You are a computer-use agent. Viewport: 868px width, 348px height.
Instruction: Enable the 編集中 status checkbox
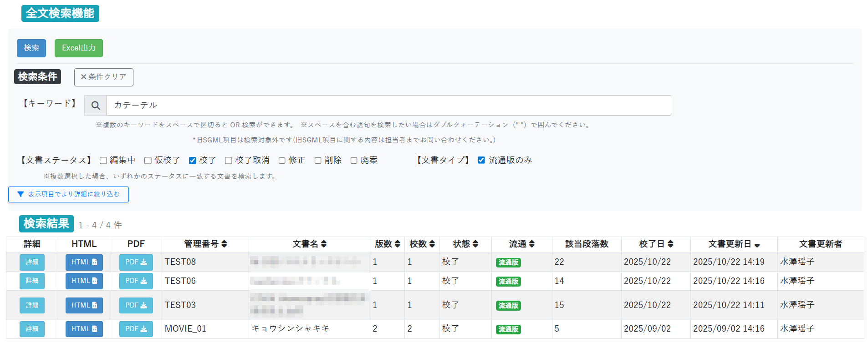103,161
